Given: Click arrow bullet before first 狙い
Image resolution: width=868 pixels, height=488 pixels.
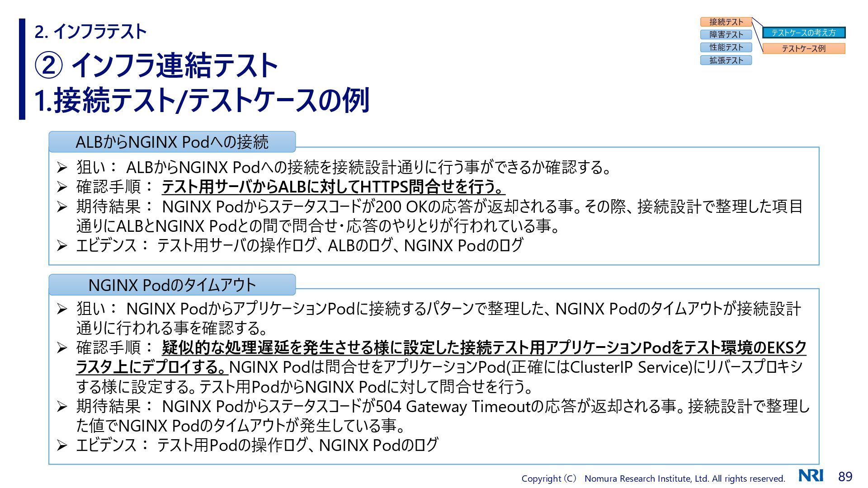Looking at the screenshot, I should point(62,168).
